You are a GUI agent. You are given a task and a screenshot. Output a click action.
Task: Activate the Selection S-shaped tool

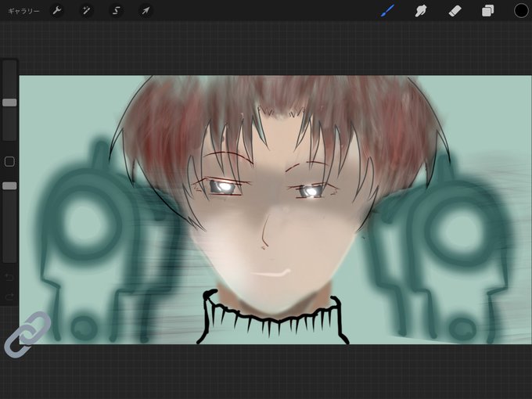(116, 11)
